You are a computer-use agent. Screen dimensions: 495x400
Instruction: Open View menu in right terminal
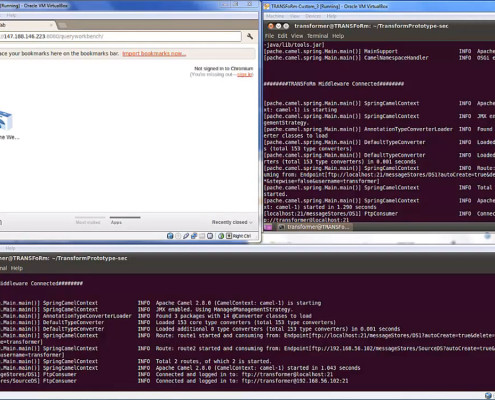297,36
